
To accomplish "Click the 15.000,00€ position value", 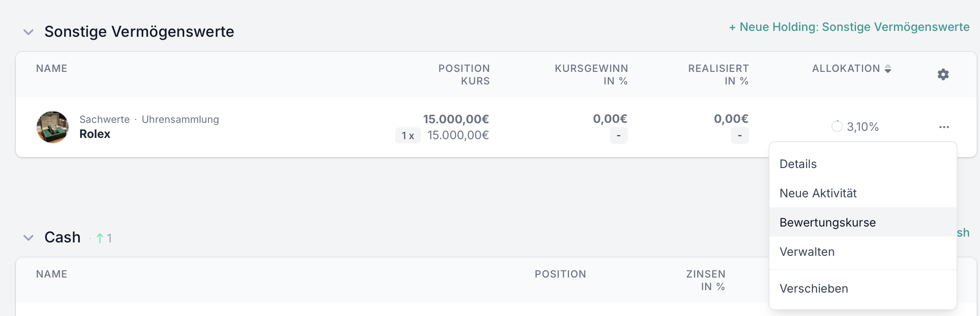I will pyautogui.click(x=456, y=119).
